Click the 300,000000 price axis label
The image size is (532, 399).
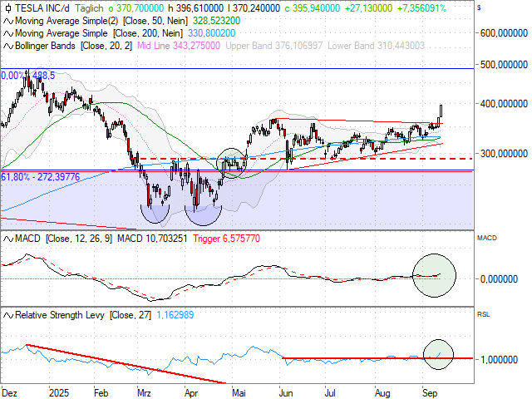coord(504,154)
